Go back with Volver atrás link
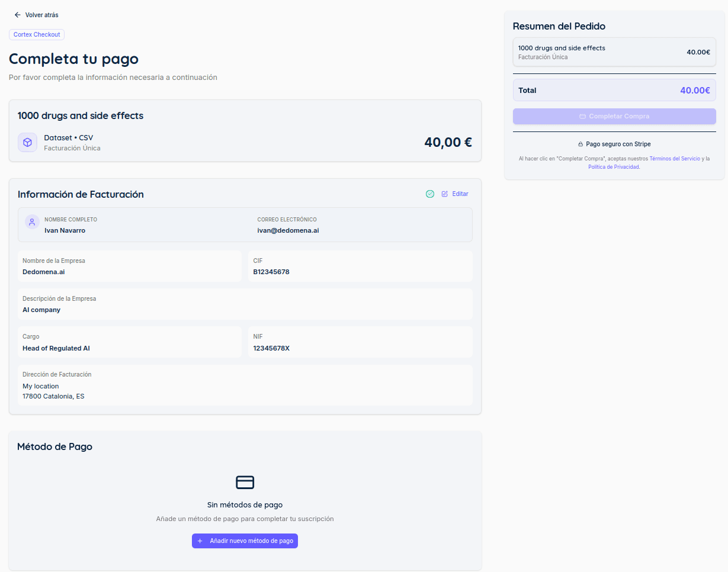 point(36,15)
